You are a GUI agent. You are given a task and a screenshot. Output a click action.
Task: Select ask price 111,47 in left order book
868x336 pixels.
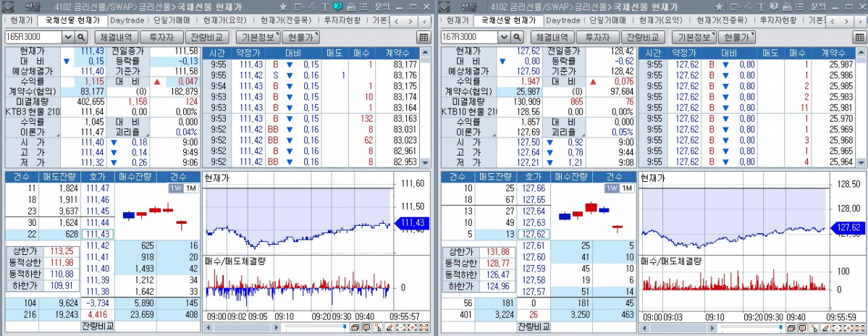pos(98,189)
